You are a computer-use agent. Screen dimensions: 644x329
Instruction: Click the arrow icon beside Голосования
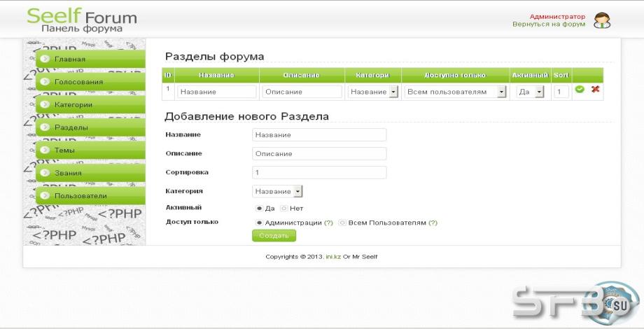coord(45,81)
